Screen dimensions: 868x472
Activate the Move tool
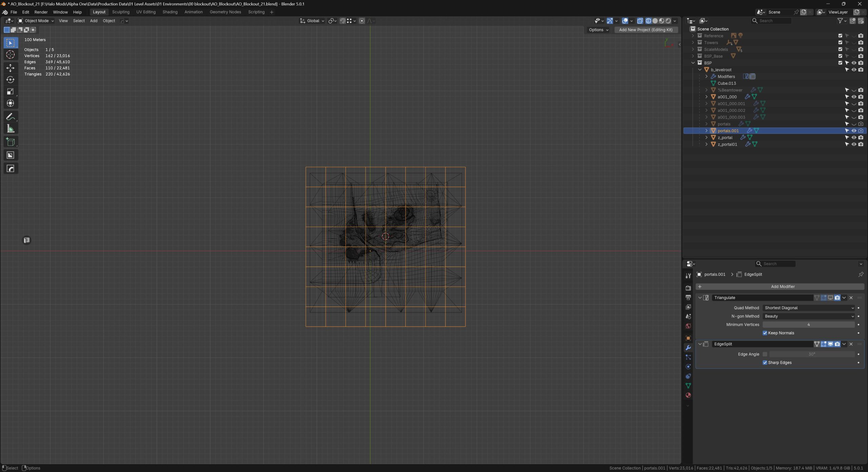click(x=10, y=68)
